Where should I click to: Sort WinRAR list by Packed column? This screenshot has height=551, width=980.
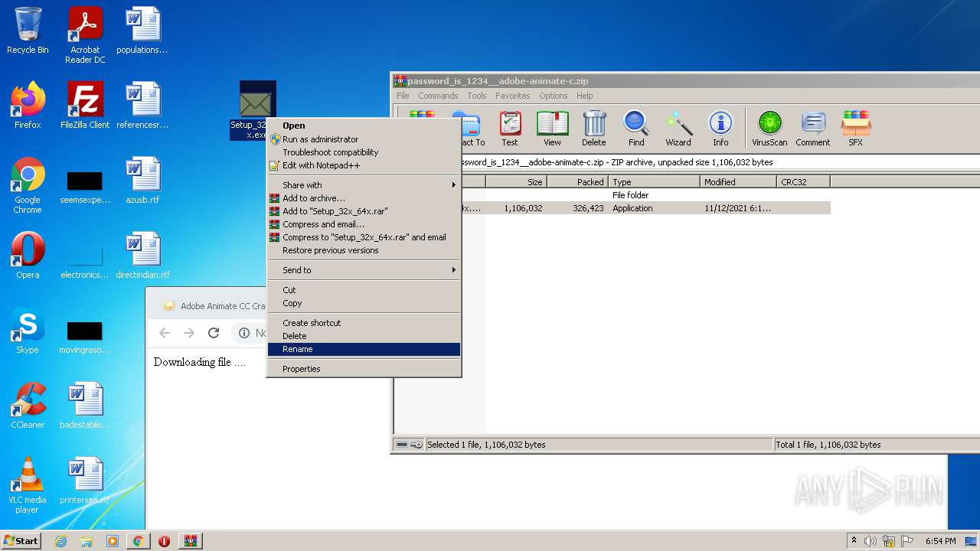pos(577,182)
